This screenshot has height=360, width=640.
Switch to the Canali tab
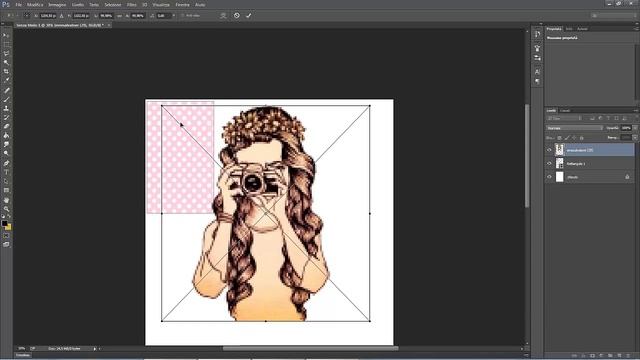click(x=565, y=111)
